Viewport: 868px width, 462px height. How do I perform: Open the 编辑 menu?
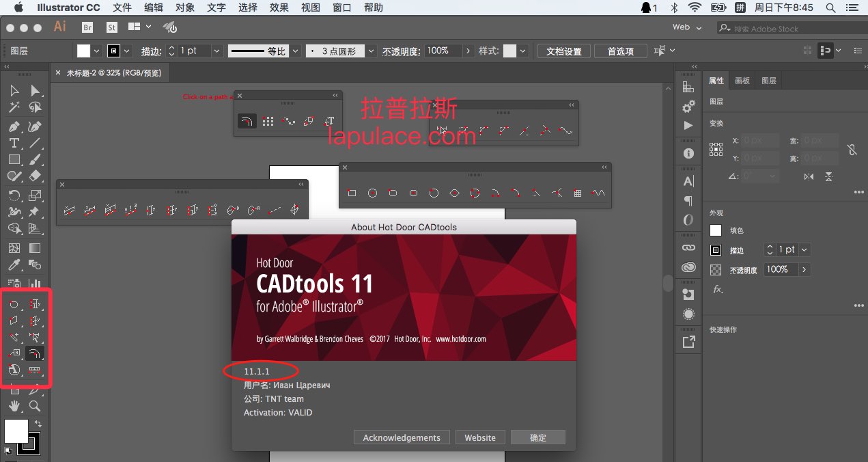tap(154, 8)
